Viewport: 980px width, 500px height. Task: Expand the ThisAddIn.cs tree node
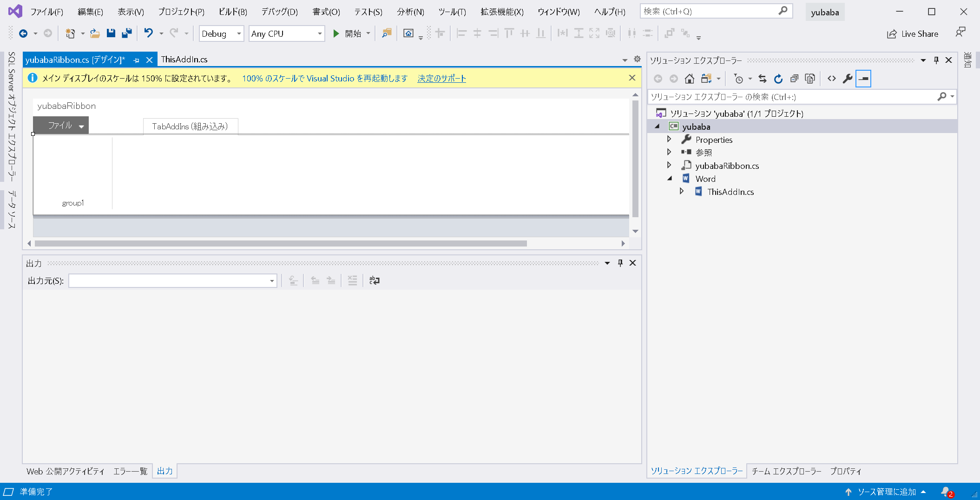[x=682, y=191]
